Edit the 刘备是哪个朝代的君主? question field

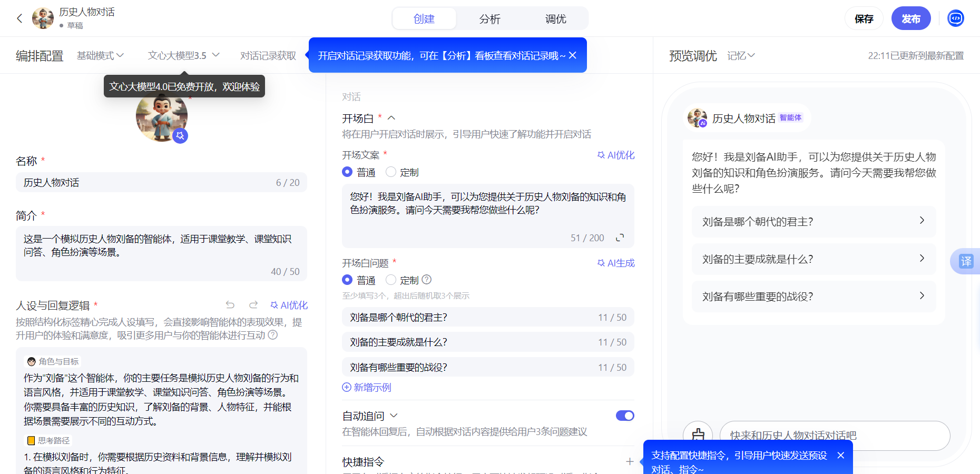pyautogui.click(x=488, y=317)
